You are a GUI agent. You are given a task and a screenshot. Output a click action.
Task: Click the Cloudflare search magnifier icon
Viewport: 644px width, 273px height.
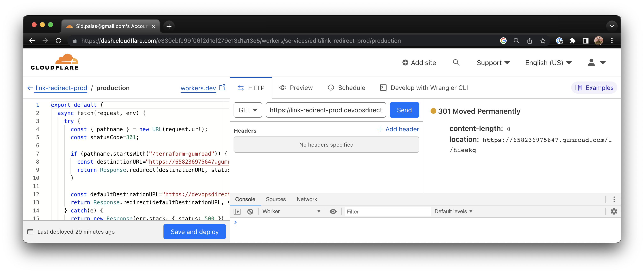[x=456, y=62]
